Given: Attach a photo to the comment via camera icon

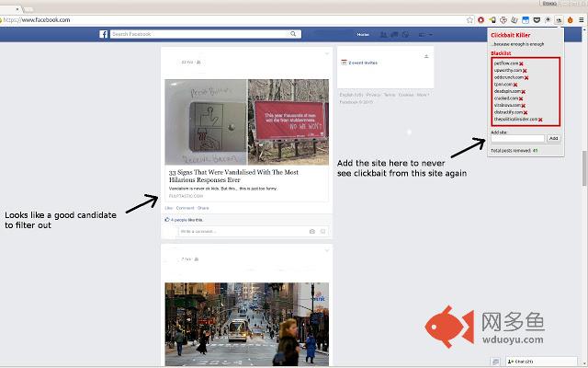Looking at the screenshot, I should (x=312, y=232).
